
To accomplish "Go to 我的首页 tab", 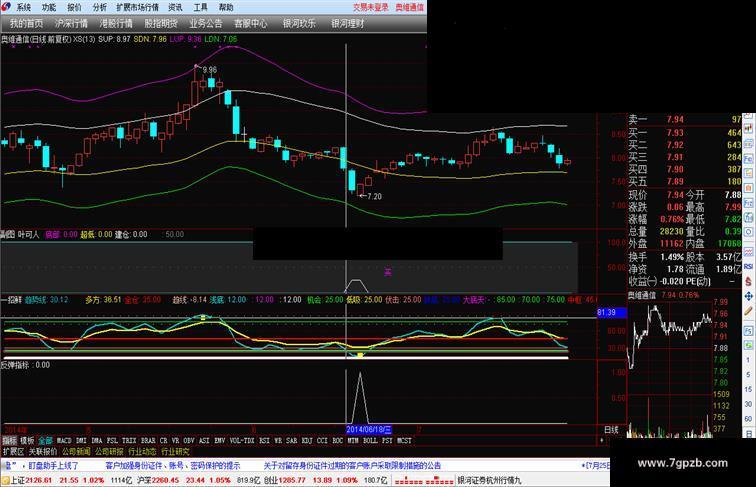I will (26, 23).
